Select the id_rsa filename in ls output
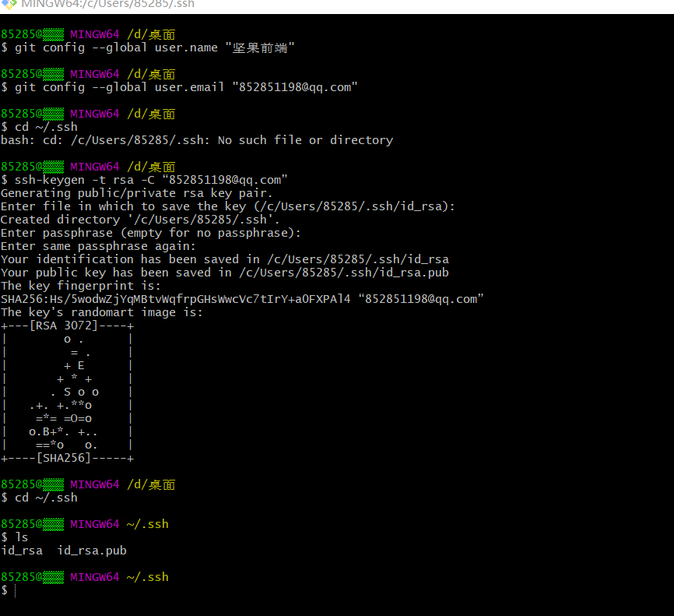This screenshot has height=616, width=674. [21, 550]
